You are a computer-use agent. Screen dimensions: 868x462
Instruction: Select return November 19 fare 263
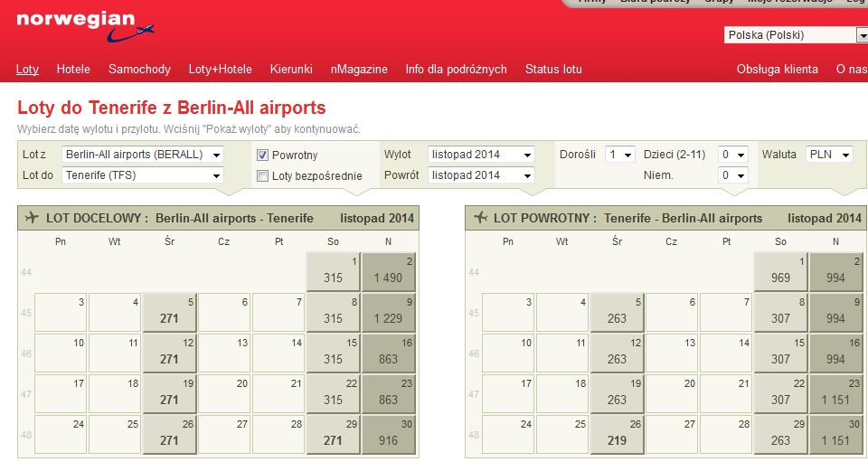(x=617, y=394)
